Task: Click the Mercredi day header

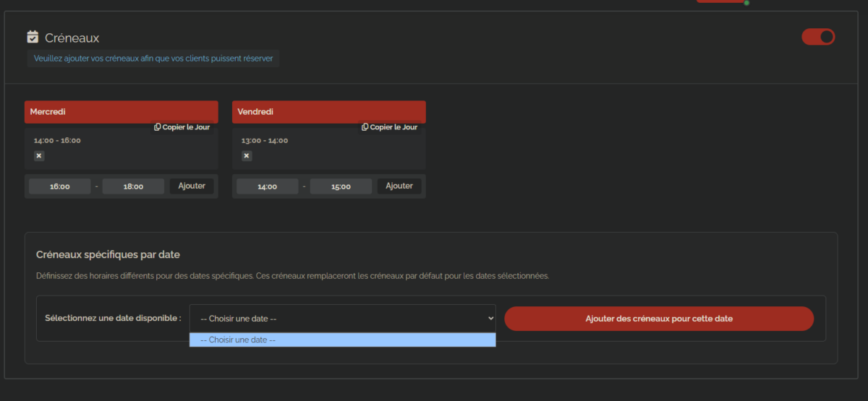Action: (x=121, y=112)
